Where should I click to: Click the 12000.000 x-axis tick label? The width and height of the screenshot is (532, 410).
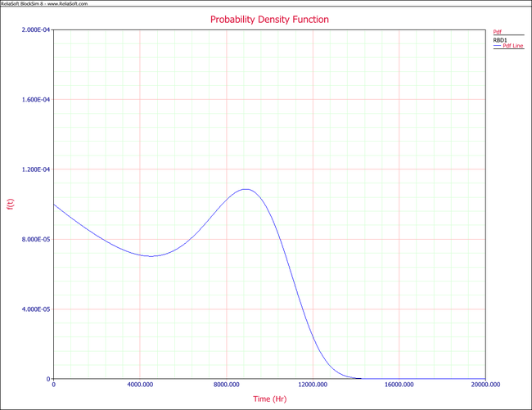pyautogui.click(x=313, y=384)
